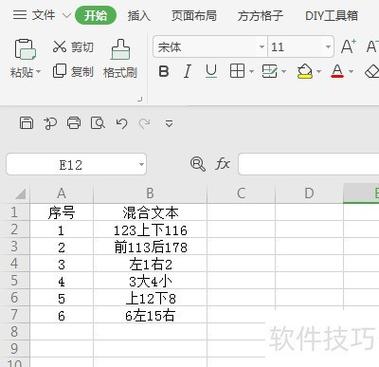Screen dimensions: 379x367
Task: Click inside the formula bar
Action: 309,164
